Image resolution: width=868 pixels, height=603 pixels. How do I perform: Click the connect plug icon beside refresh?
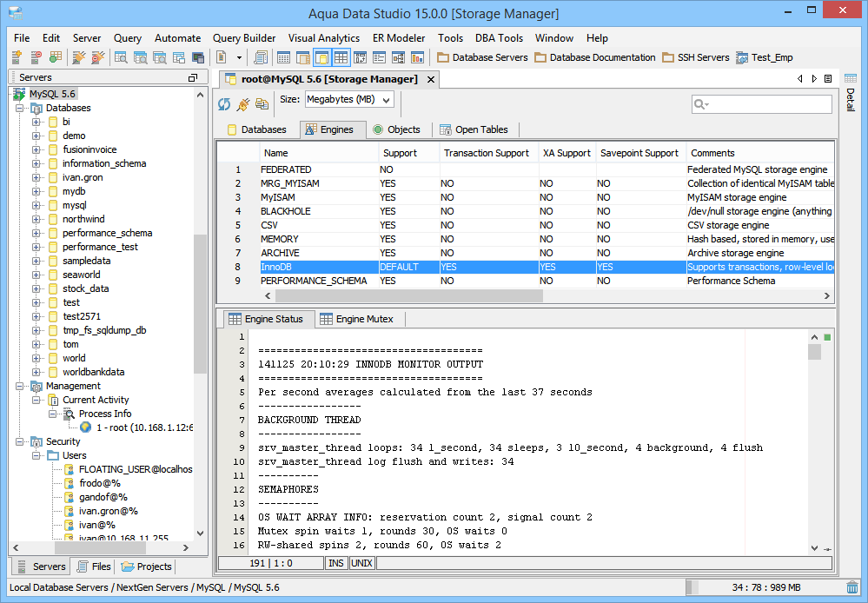[243, 104]
